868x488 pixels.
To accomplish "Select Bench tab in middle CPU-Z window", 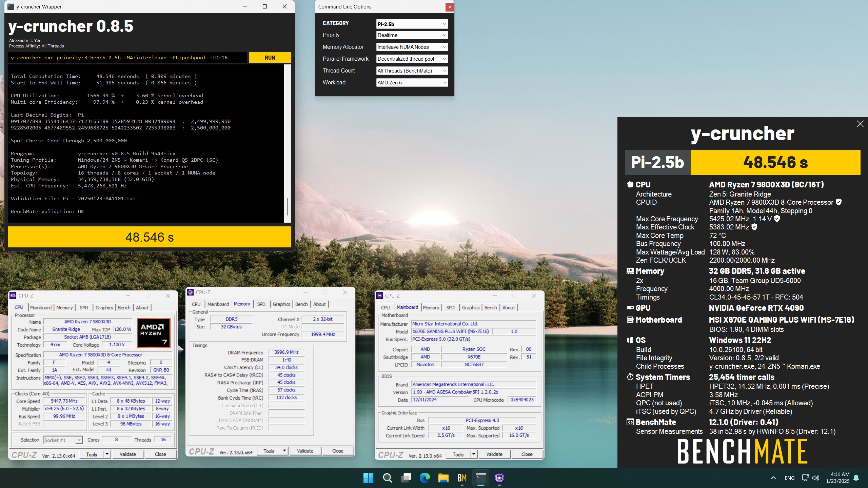I will point(301,304).
